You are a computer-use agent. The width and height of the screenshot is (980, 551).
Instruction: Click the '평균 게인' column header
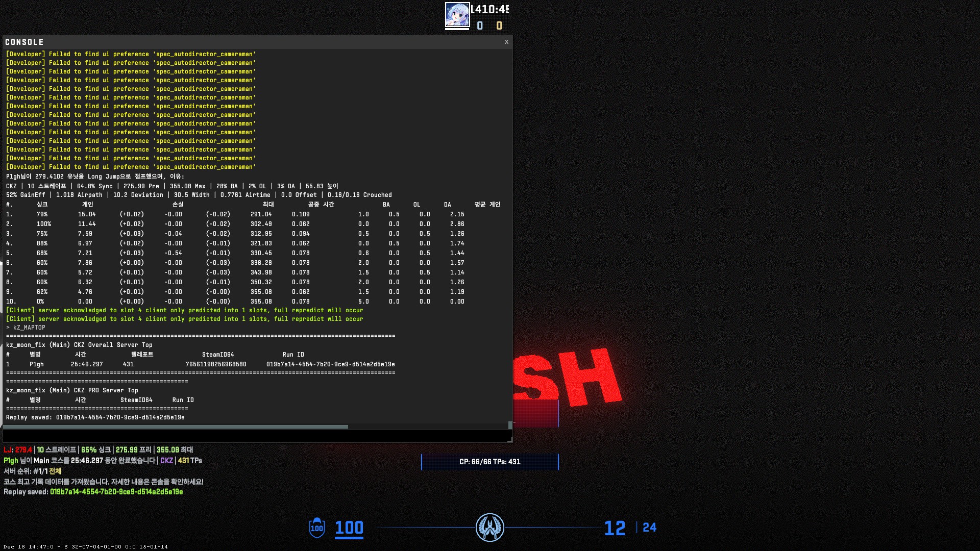coord(487,205)
